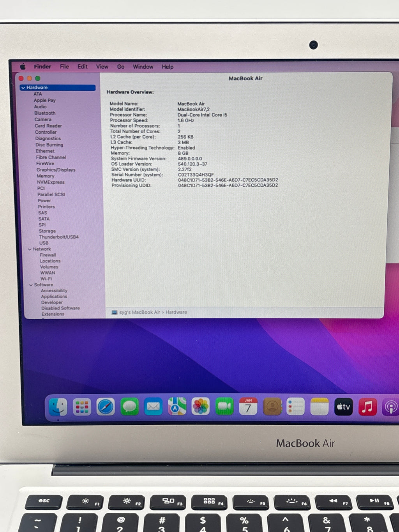Open Contacts app in Dock
This screenshot has width=399, height=532.
272,407
